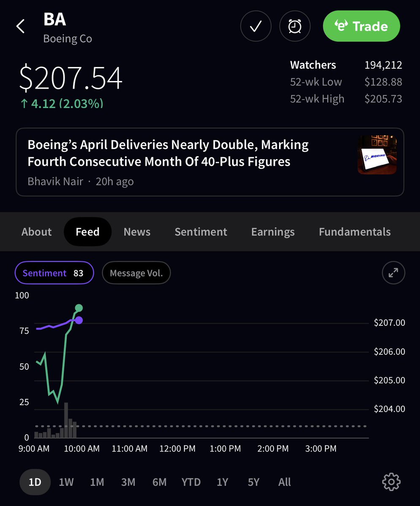Go to the Fundamentals tab
Screen dimensions: 420x506
coord(355,232)
